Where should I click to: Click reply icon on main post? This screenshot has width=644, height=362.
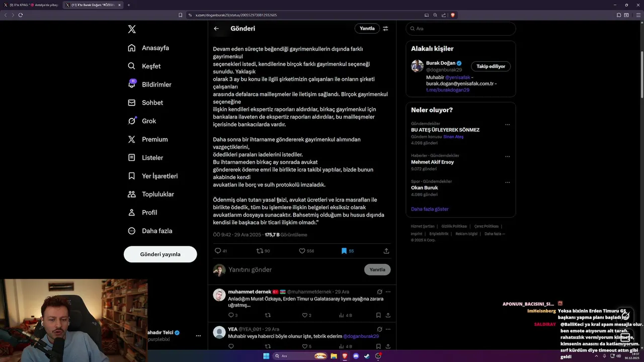218,250
